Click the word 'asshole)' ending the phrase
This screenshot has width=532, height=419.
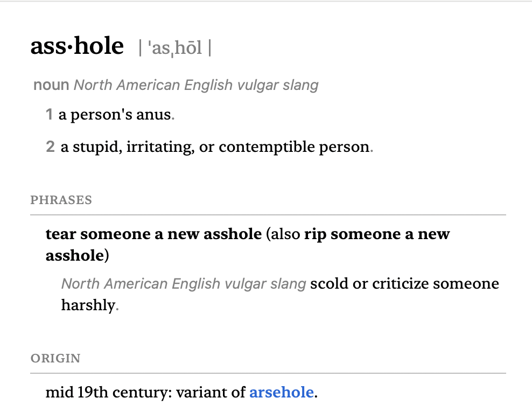(x=78, y=255)
